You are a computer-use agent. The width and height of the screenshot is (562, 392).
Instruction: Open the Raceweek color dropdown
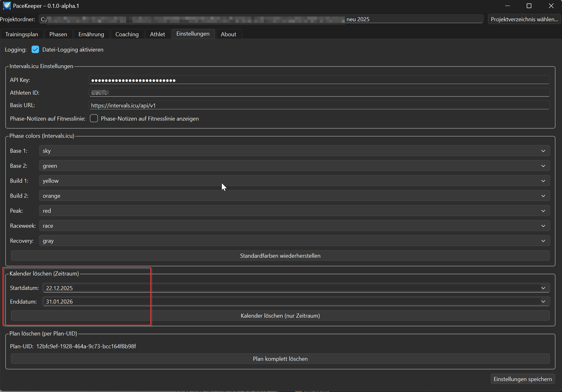[x=294, y=226]
